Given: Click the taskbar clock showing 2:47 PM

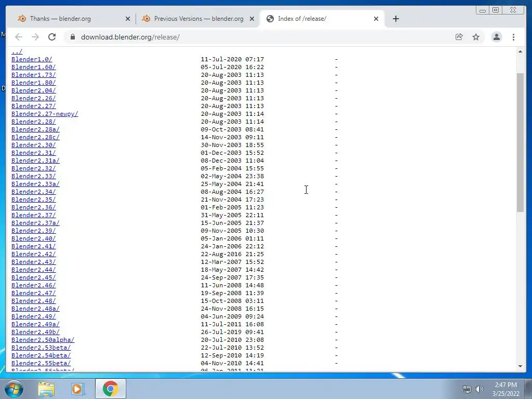Looking at the screenshot, I should coord(506,389).
